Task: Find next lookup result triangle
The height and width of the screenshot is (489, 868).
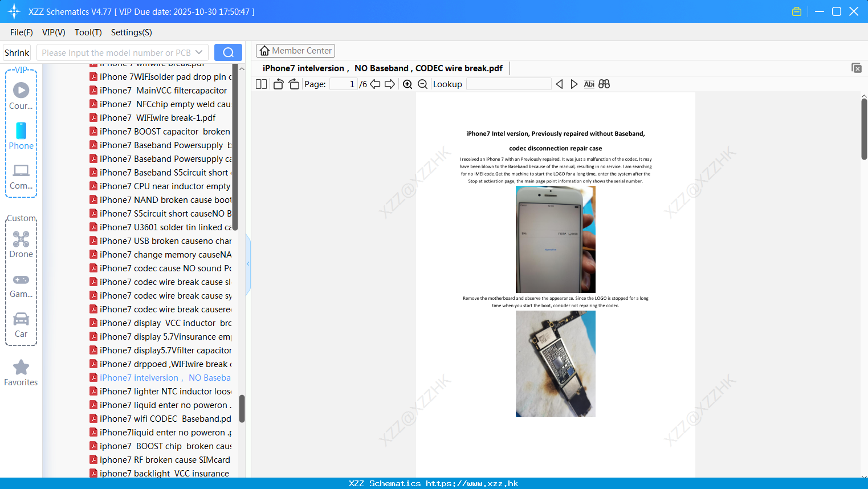Action: click(x=574, y=84)
